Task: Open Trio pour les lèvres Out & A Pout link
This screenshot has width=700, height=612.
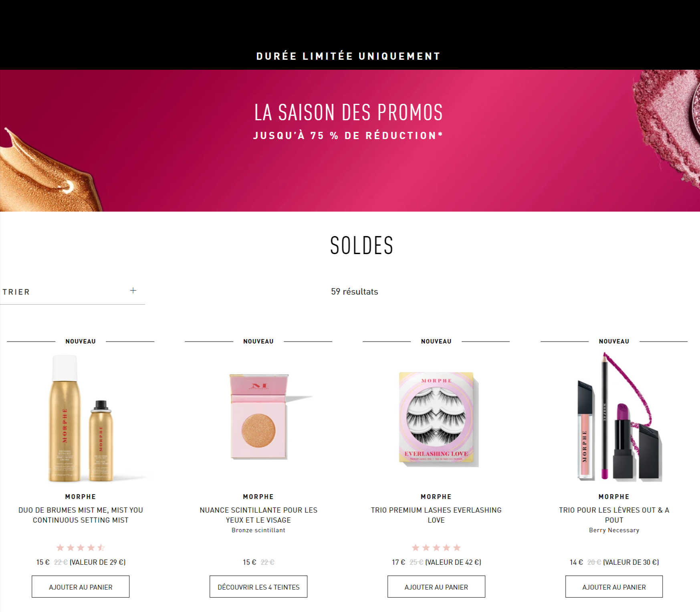Action: pyautogui.click(x=614, y=515)
